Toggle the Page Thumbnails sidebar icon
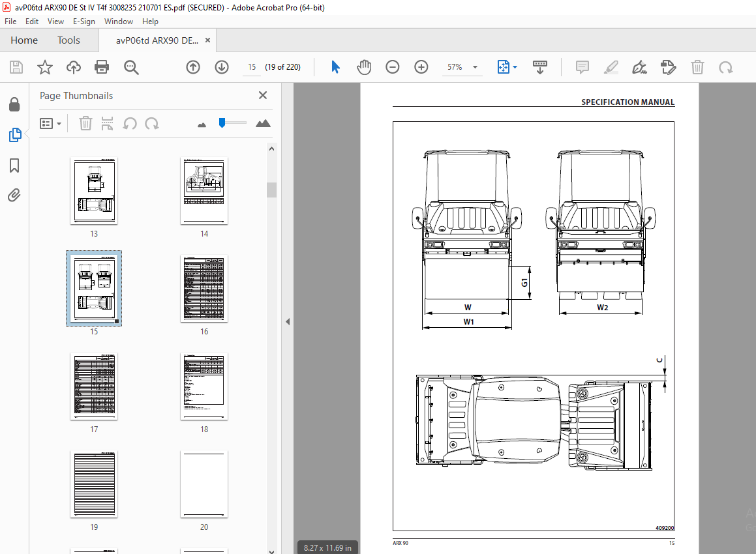756x554 pixels. pos(14,135)
